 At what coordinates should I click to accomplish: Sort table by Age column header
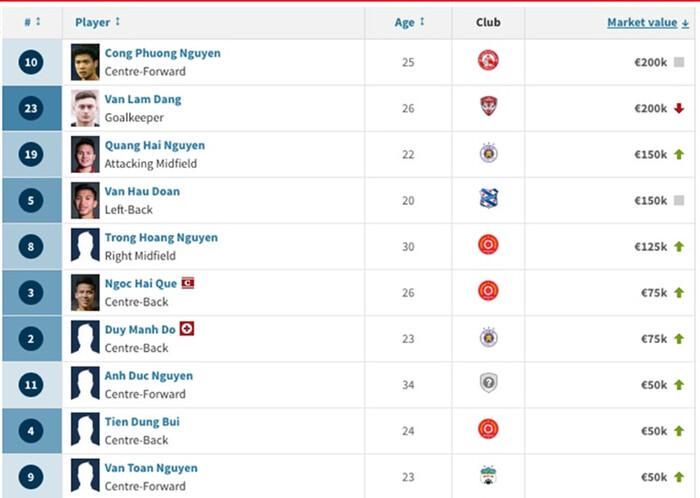[409, 22]
